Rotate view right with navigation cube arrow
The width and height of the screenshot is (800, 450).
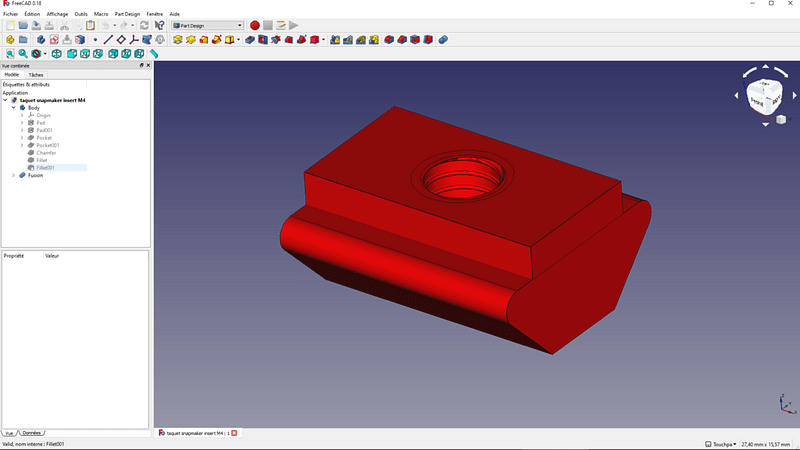(x=794, y=95)
